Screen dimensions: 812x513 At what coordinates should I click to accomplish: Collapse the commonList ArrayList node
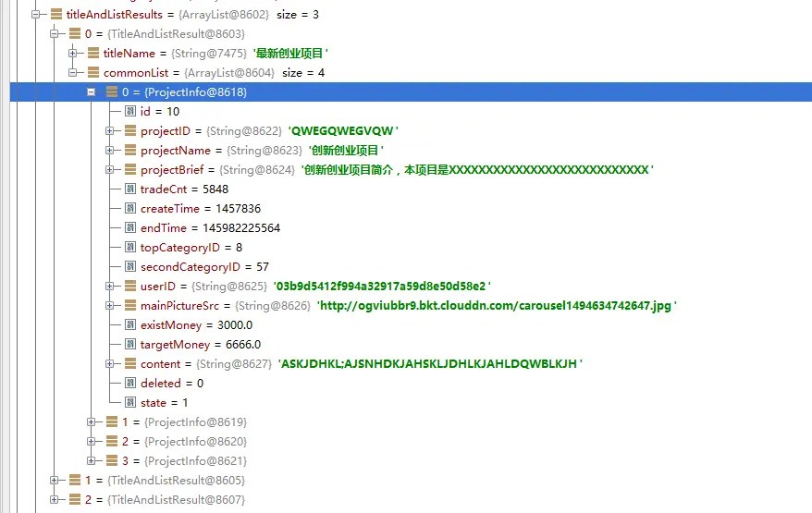click(73, 72)
